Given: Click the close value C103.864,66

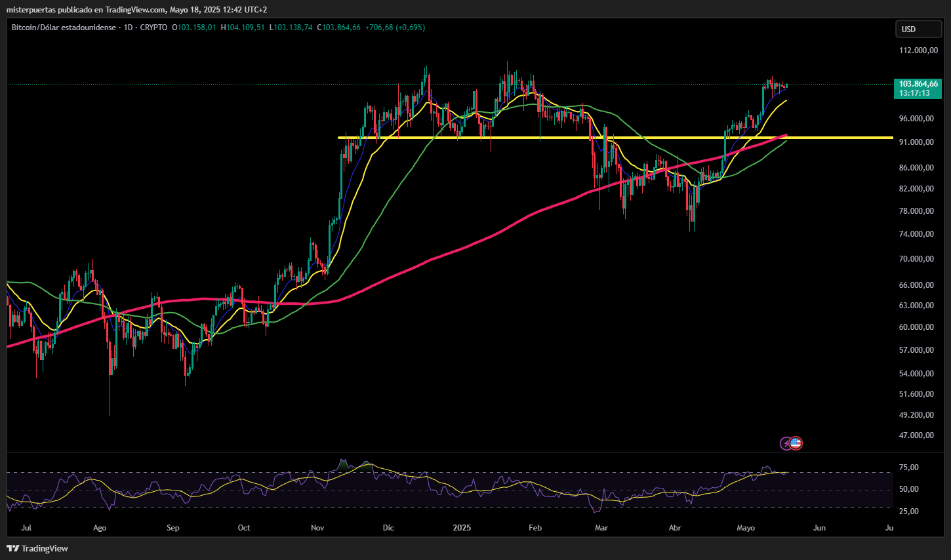Looking at the screenshot, I should coord(338,28).
